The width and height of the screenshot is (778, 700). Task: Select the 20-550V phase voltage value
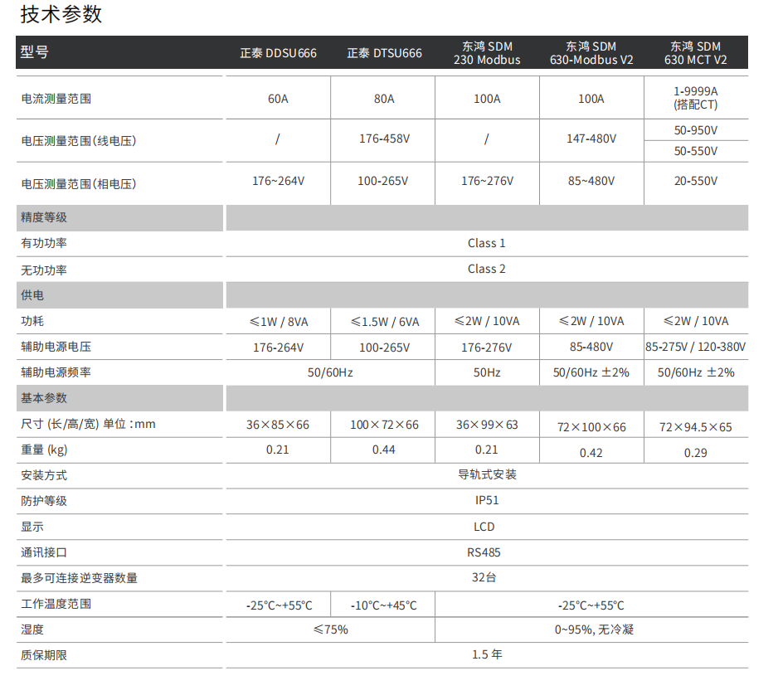click(x=696, y=181)
